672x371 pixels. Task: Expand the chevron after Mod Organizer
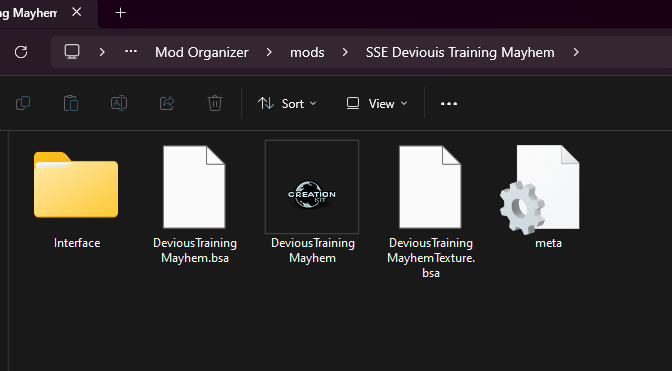click(x=269, y=52)
